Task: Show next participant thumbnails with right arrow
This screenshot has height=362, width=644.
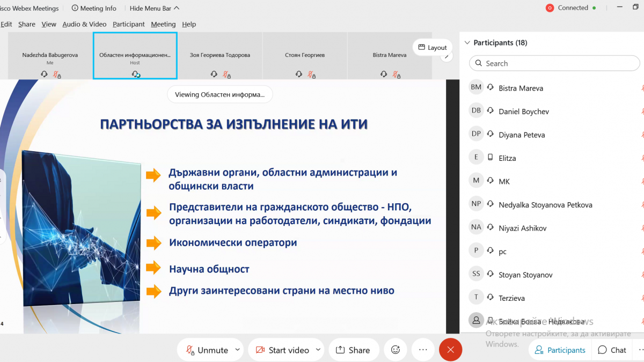Action: (x=447, y=56)
